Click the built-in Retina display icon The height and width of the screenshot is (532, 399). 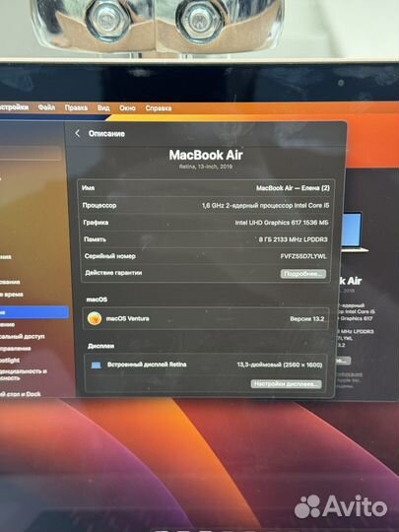pos(96,366)
